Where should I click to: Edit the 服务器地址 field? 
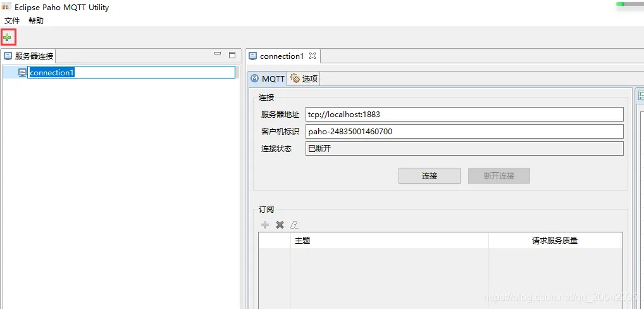pyautogui.click(x=464, y=114)
